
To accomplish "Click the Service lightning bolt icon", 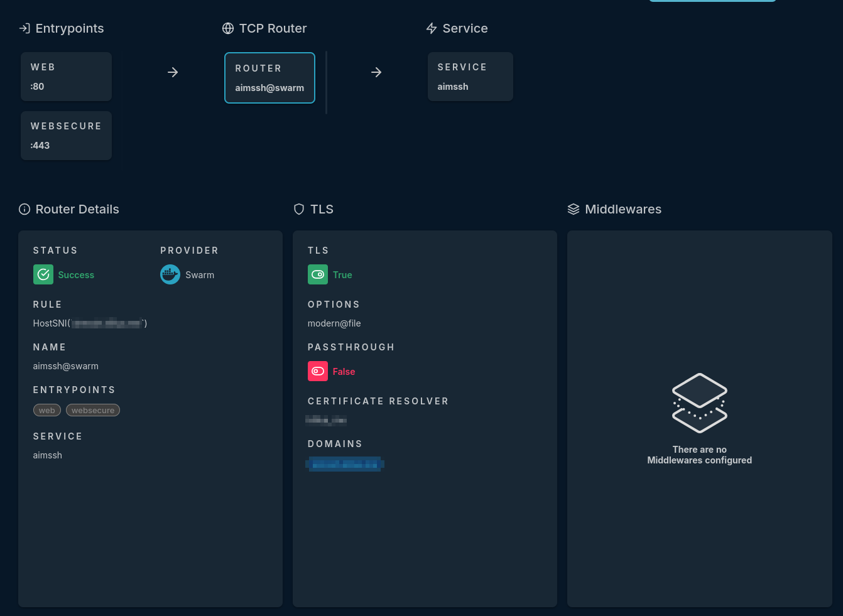I will coord(432,28).
